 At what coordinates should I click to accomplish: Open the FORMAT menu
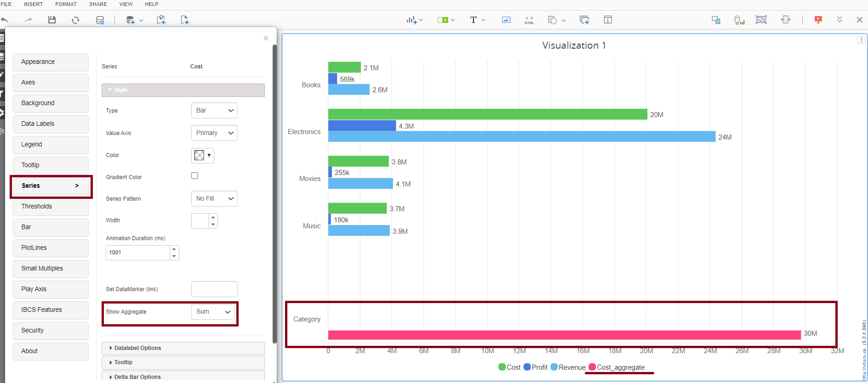(x=66, y=4)
